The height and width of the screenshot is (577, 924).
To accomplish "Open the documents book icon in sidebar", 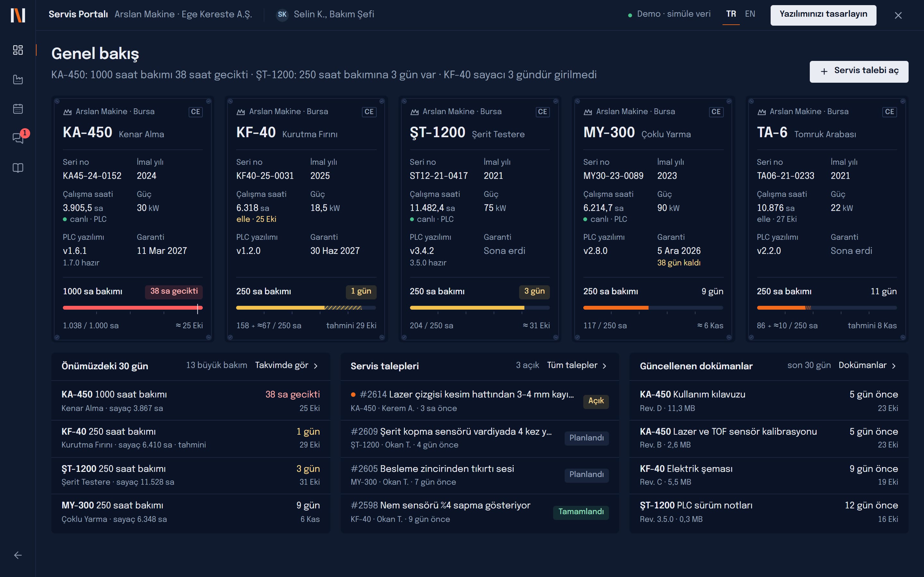I will [18, 168].
